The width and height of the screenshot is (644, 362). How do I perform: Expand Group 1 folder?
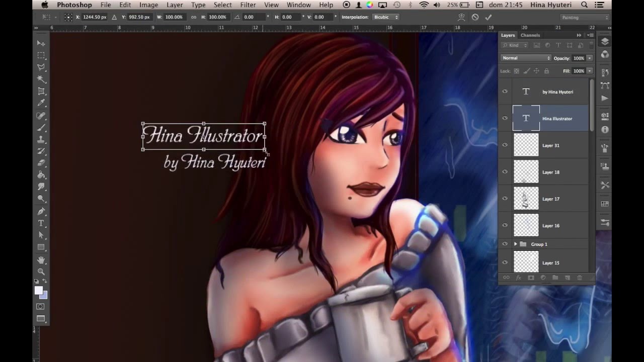(515, 244)
